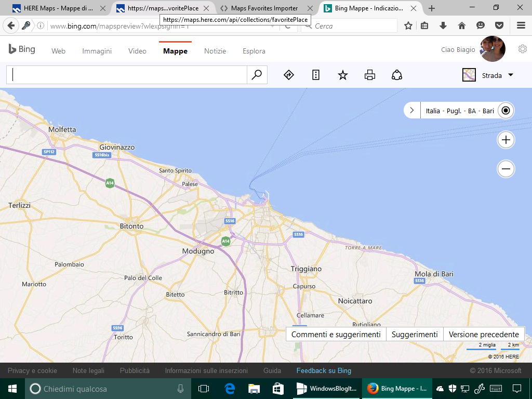Image resolution: width=532 pixels, height=399 pixels.
Task: Open Firefox chat smiley icon
Action: coord(481,25)
